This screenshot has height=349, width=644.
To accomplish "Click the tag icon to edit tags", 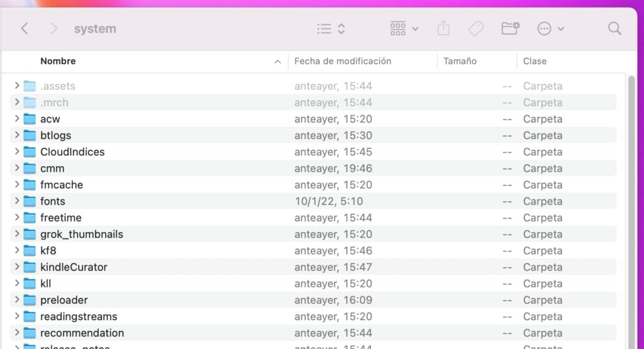I will tap(475, 29).
